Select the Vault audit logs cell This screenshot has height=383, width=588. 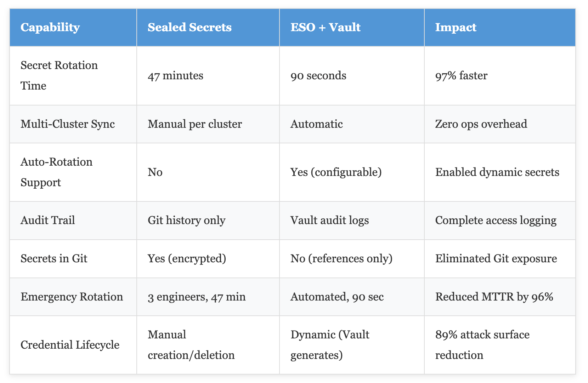click(352, 221)
